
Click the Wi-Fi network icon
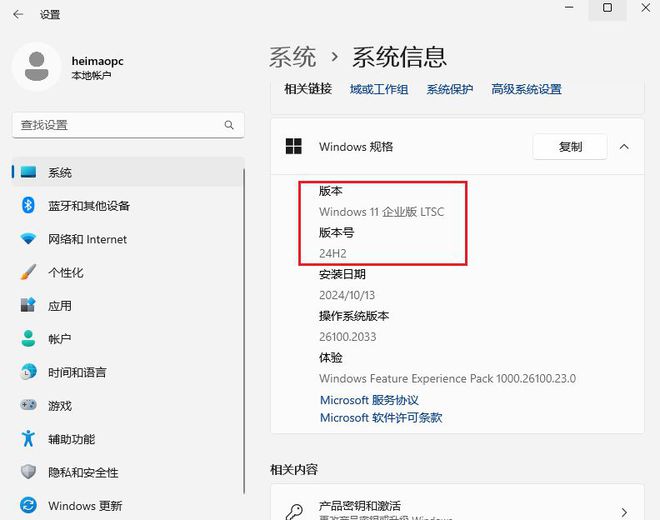pyautogui.click(x=28, y=239)
